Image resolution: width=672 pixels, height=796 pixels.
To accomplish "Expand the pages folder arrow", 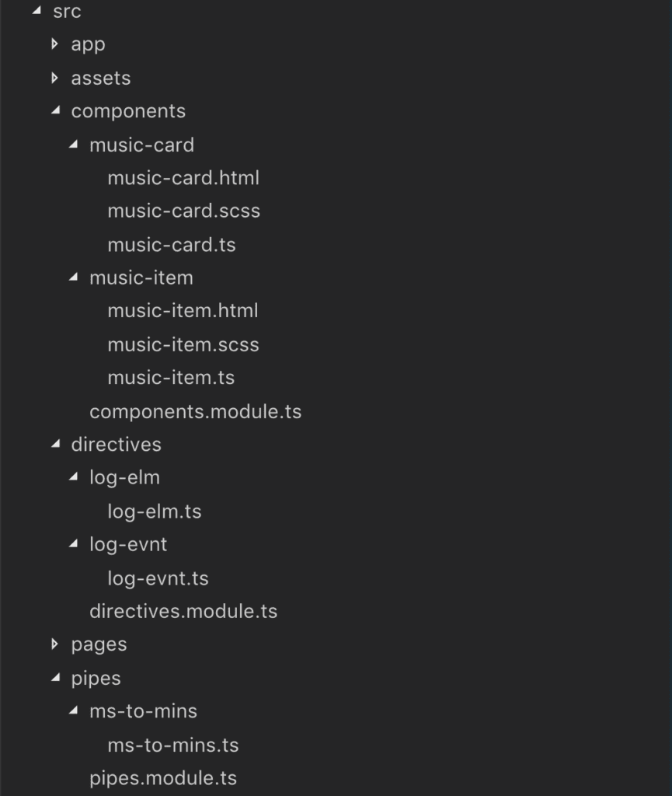I will 54,644.
